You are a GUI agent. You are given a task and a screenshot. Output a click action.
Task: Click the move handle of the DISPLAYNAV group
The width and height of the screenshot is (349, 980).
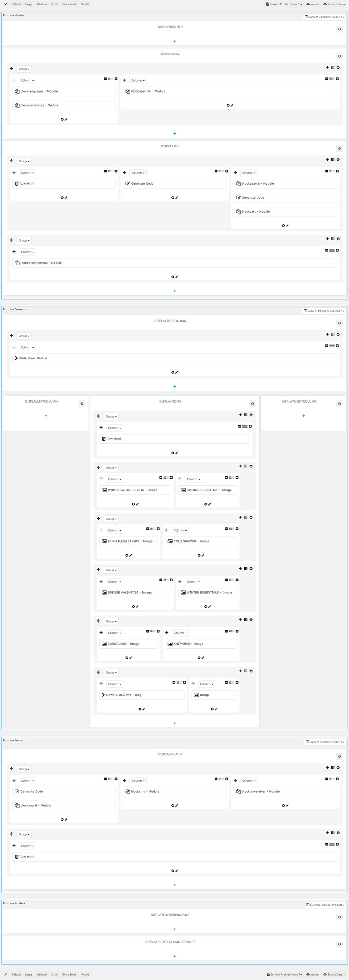pos(12,68)
